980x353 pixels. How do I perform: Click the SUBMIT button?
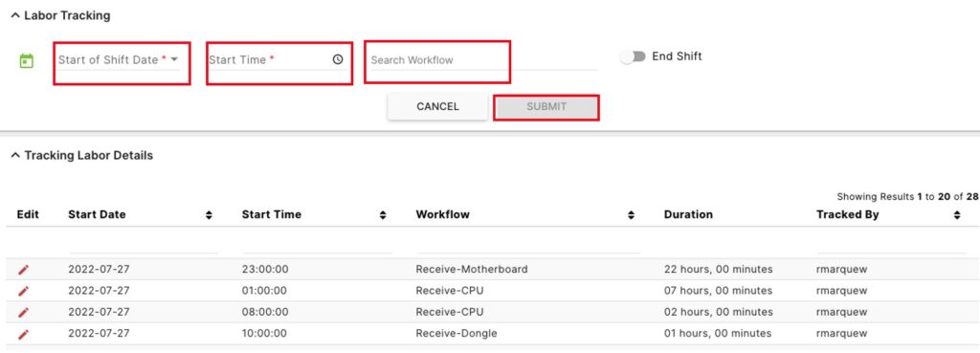(546, 107)
